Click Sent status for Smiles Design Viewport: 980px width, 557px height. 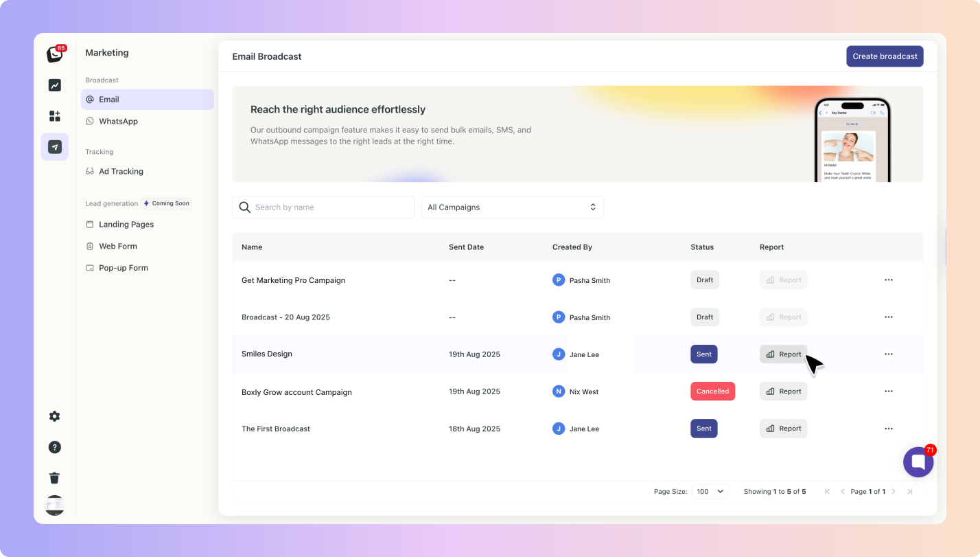[704, 354]
